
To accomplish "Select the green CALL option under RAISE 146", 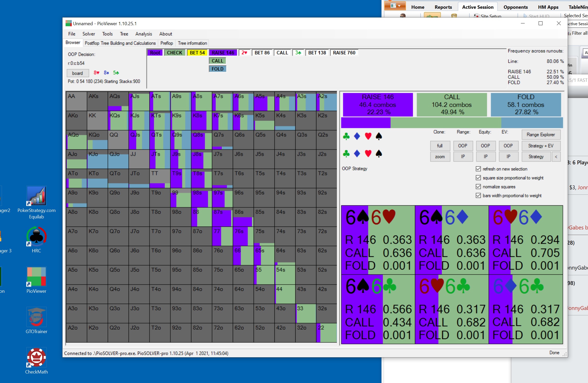I will point(218,61).
